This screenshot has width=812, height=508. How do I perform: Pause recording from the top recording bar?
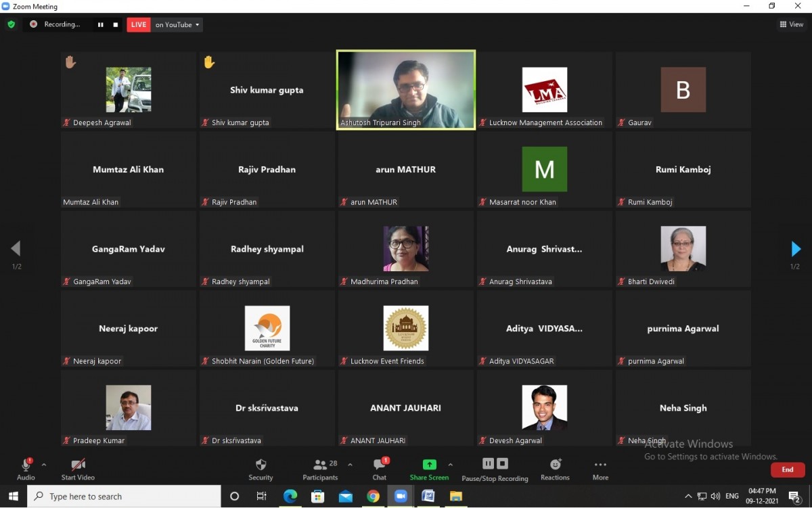[100, 25]
